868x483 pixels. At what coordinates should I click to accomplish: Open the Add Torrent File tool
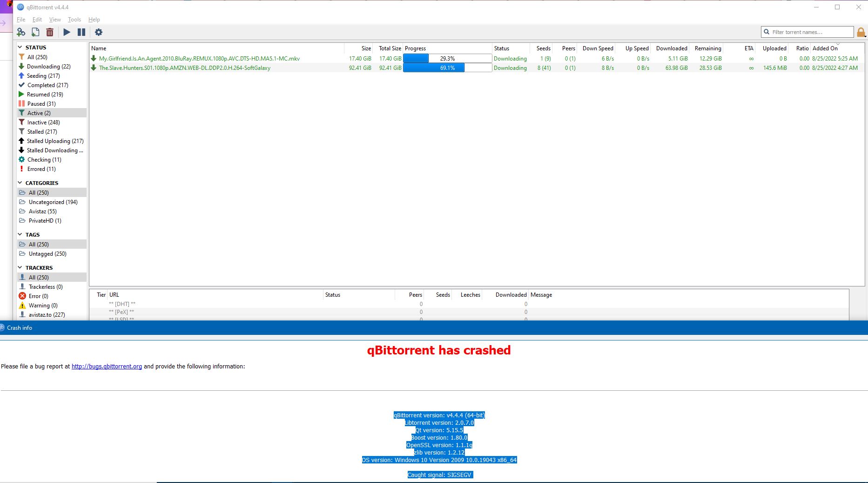[x=35, y=32]
